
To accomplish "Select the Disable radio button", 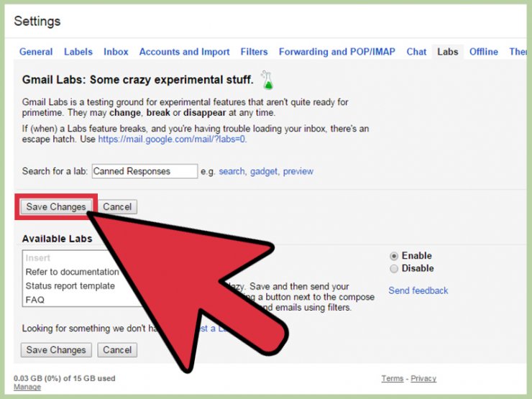I will pyautogui.click(x=393, y=269).
